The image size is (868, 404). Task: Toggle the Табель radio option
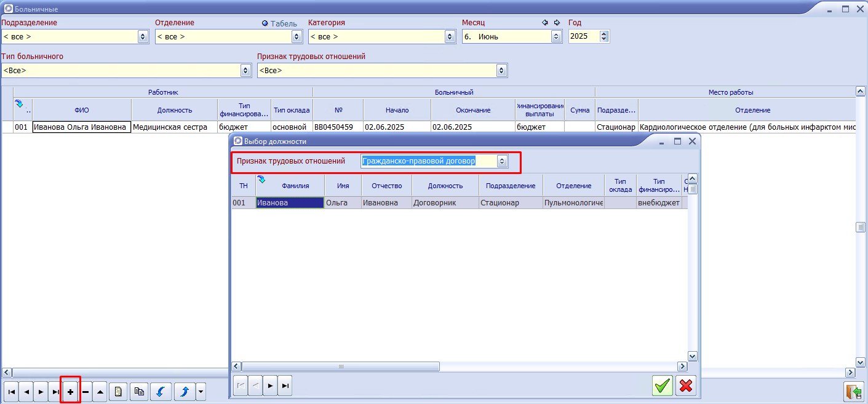click(x=265, y=23)
